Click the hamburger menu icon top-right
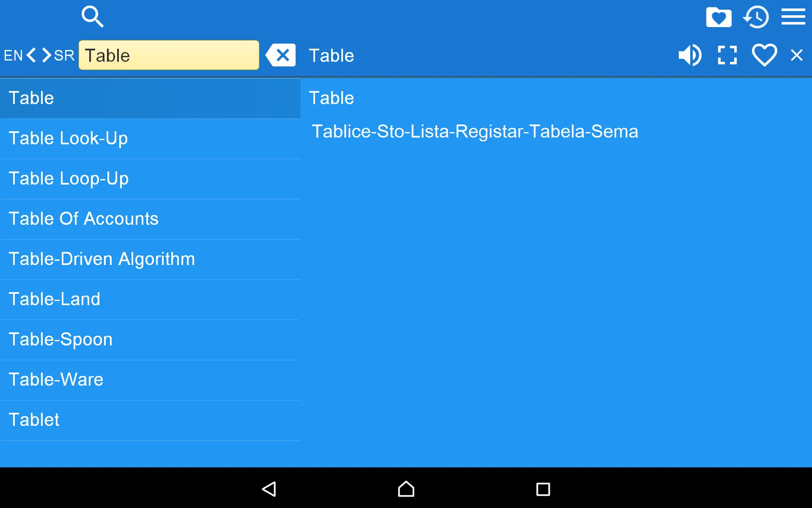This screenshot has height=508, width=812. click(794, 17)
